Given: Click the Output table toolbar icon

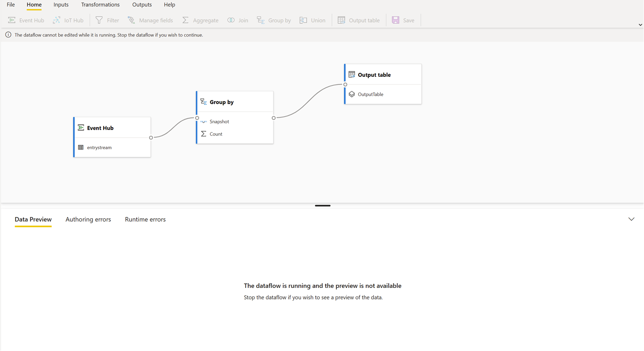Looking at the screenshot, I should [341, 20].
